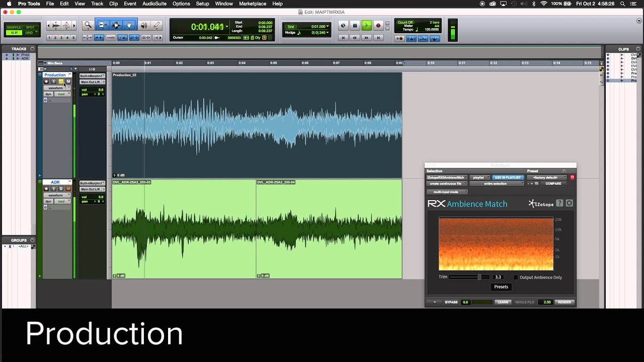Open the Clip menu

pyautogui.click(x=113, y=4)
